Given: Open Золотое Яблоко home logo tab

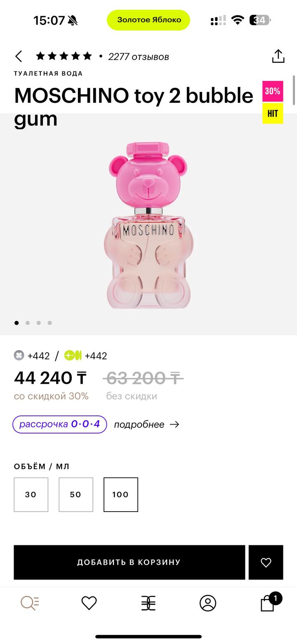Looking at the screenshot, I should [x=148, y=603].
